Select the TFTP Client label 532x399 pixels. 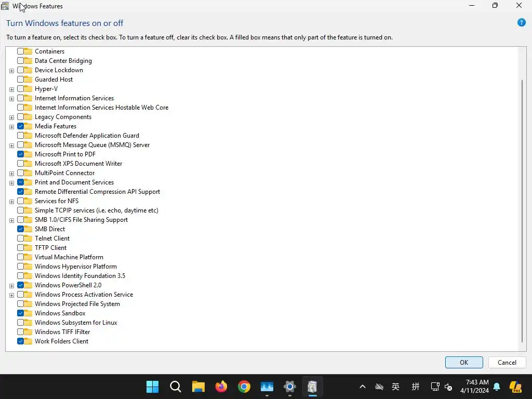pos(50,248)
